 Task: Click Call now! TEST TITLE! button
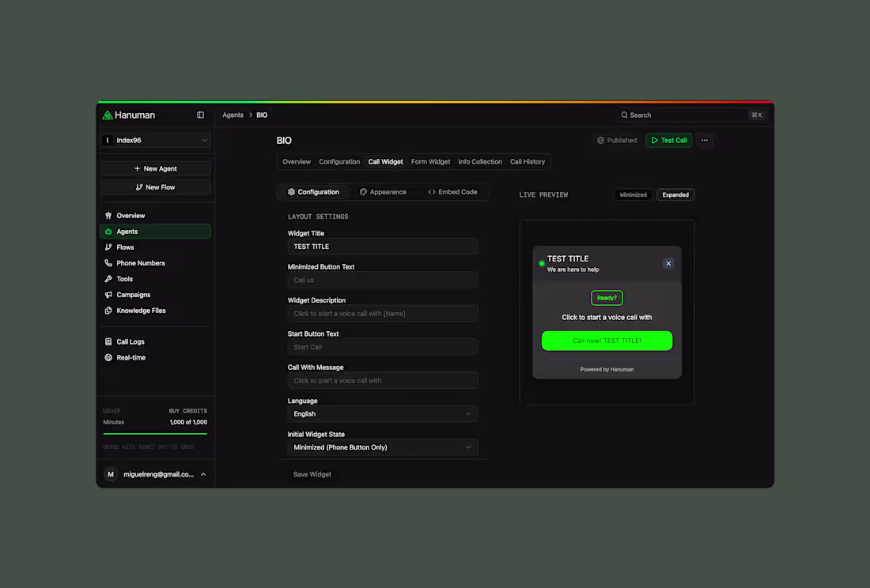tap(607, 341)
